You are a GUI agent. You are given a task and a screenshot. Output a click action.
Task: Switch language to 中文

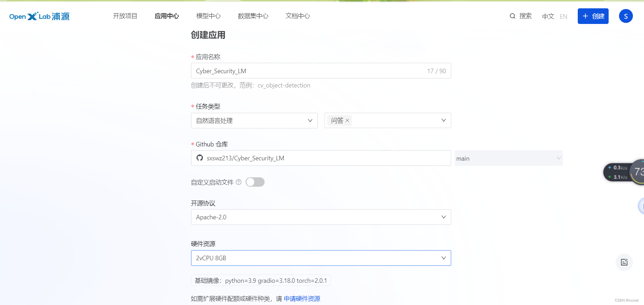(548, 16)
